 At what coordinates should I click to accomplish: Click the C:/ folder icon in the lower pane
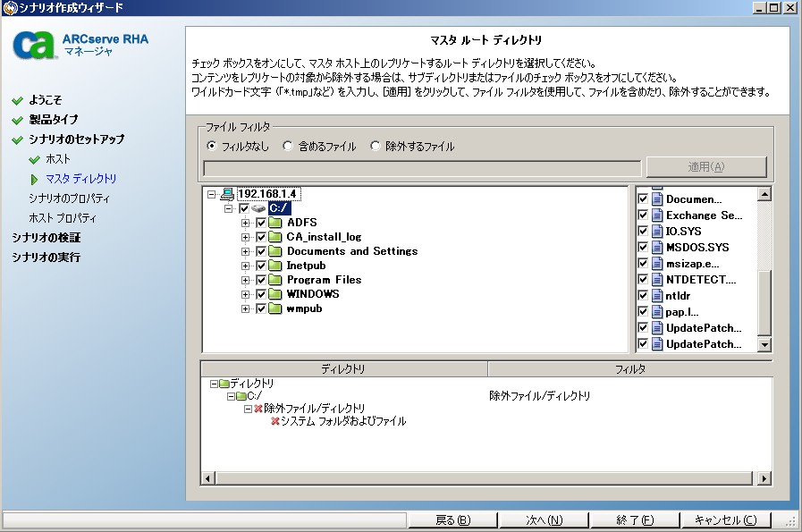[241, 396]
